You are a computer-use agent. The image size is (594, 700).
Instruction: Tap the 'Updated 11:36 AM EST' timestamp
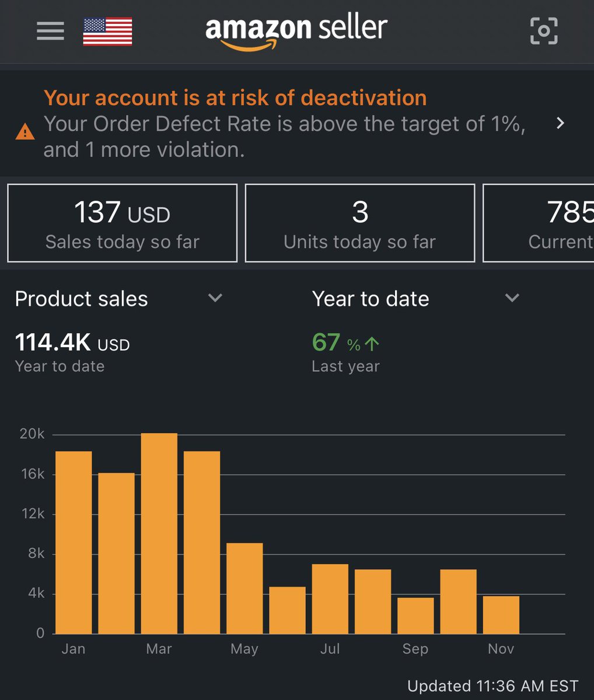(x=493, y=686)
